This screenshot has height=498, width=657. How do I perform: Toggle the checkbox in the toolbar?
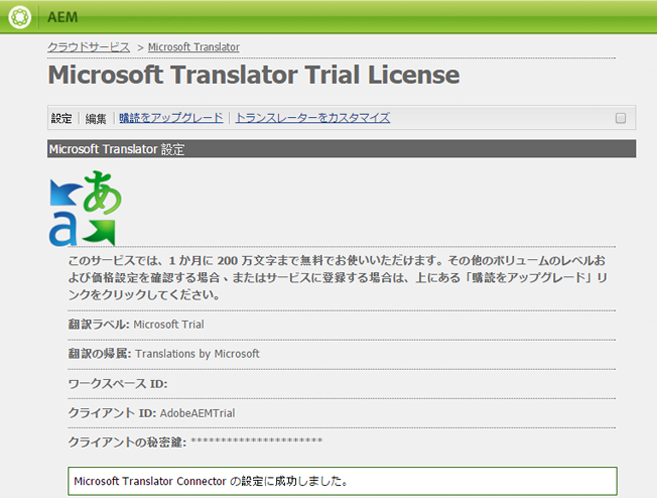[x=621, y=118]
